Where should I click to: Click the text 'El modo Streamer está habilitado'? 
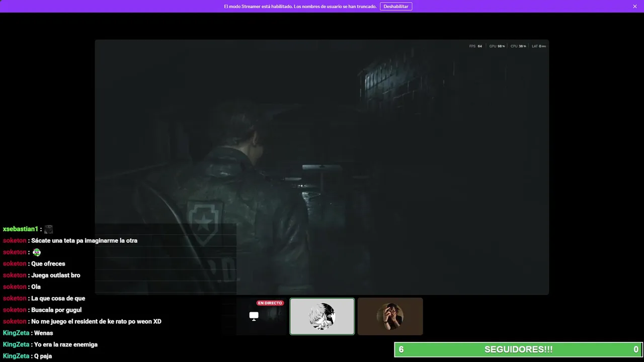(x=258, y=7)
